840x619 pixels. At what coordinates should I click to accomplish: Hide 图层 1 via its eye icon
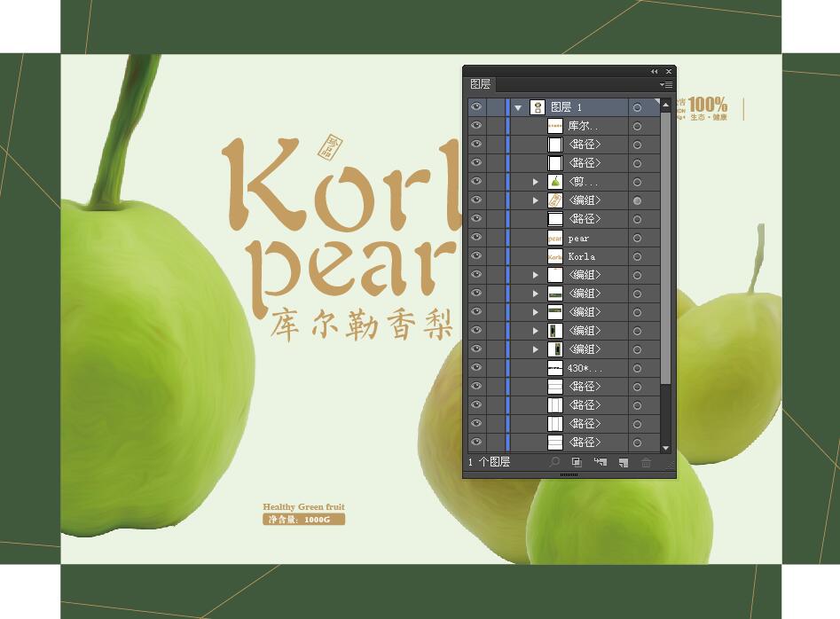tap(475, 106)
